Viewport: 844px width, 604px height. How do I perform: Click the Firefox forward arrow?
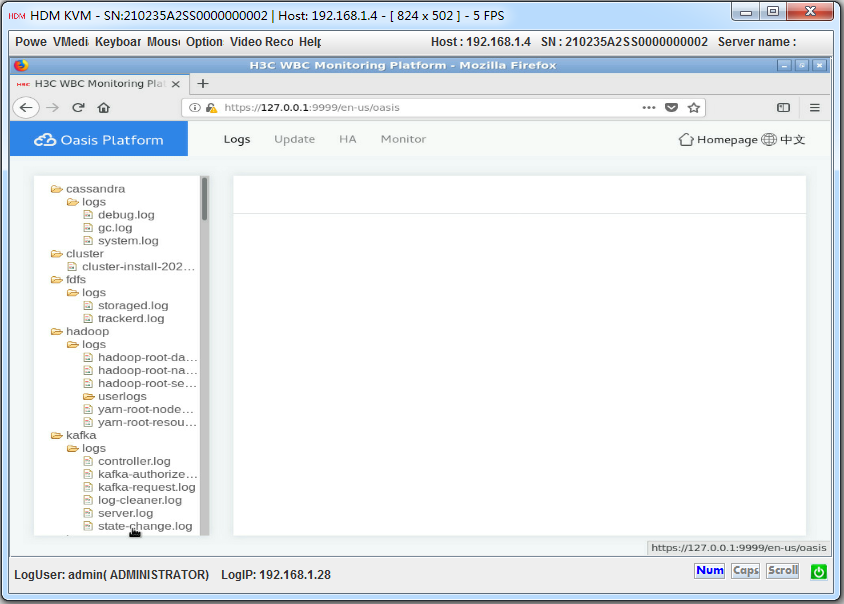coord(52,108)
